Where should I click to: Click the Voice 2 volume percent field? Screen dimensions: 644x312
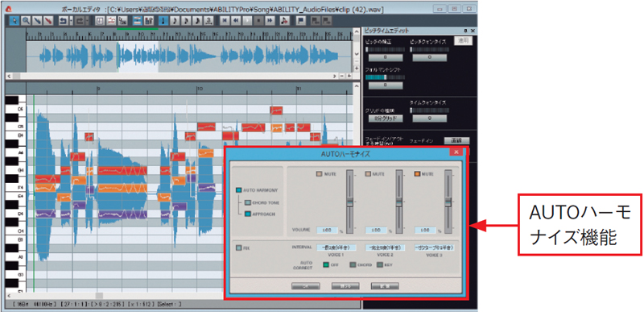pyautogui.click(x=376, y=231)
